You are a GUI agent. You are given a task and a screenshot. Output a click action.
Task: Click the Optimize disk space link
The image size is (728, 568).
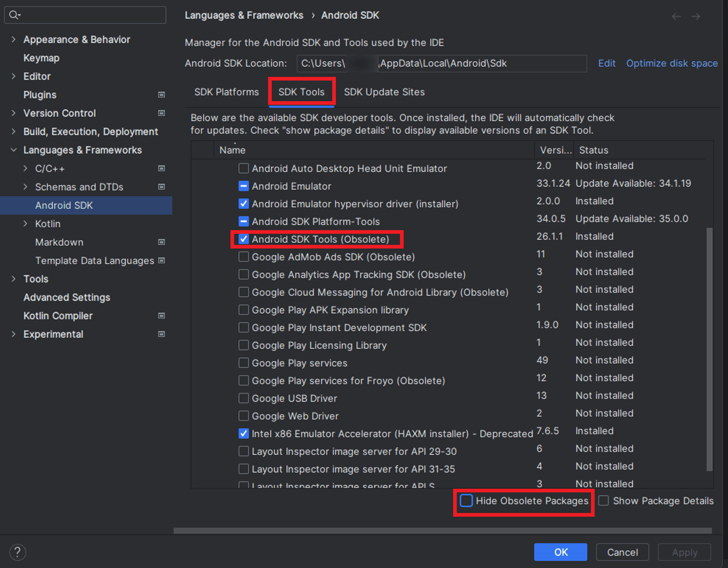672,63
